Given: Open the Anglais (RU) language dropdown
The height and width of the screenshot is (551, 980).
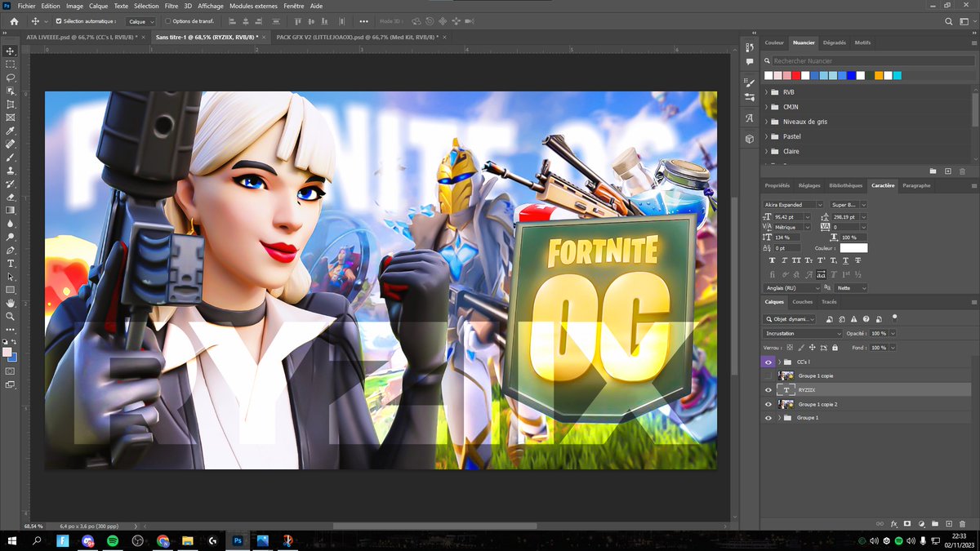Looking at the screenshot, I should point(792,288).
